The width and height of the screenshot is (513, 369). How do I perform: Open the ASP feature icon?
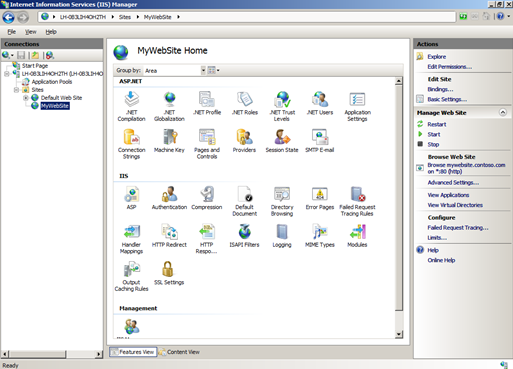coord(131,198)
